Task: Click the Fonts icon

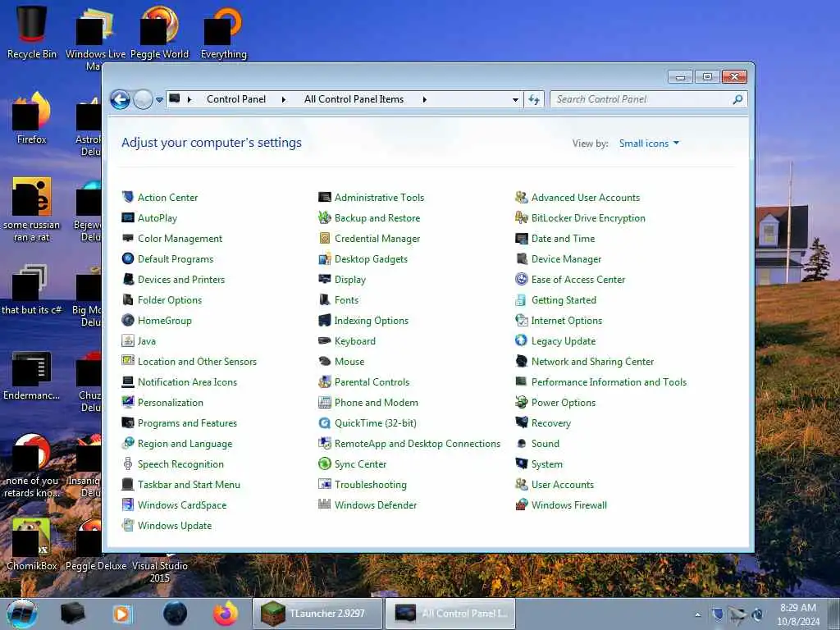Action: point(325,299)
